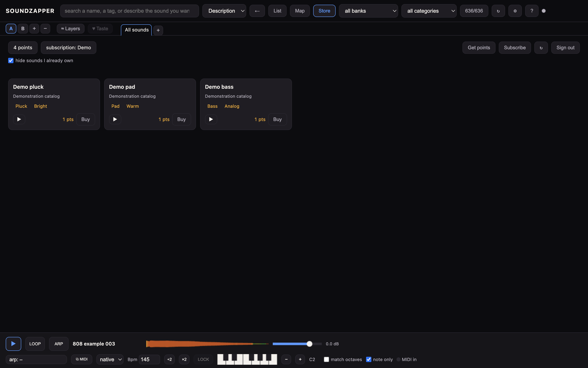Click the MIDI export button

(82, 359)
